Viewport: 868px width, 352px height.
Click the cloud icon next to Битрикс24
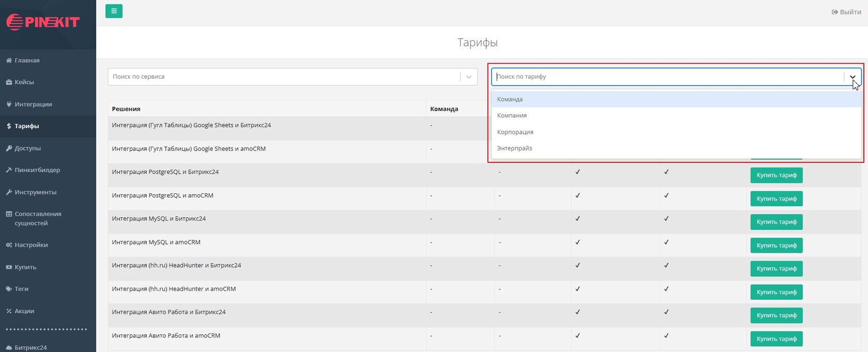pos(9,348)
